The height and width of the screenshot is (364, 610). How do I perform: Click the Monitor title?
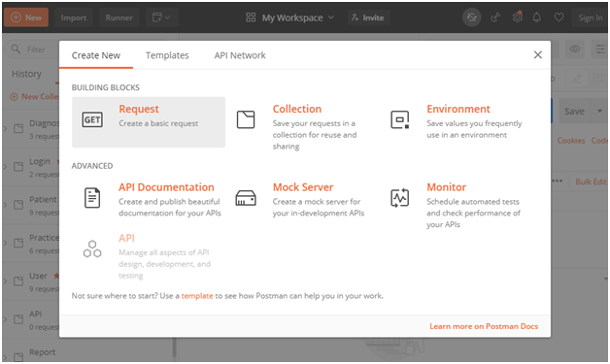(446, 187)
